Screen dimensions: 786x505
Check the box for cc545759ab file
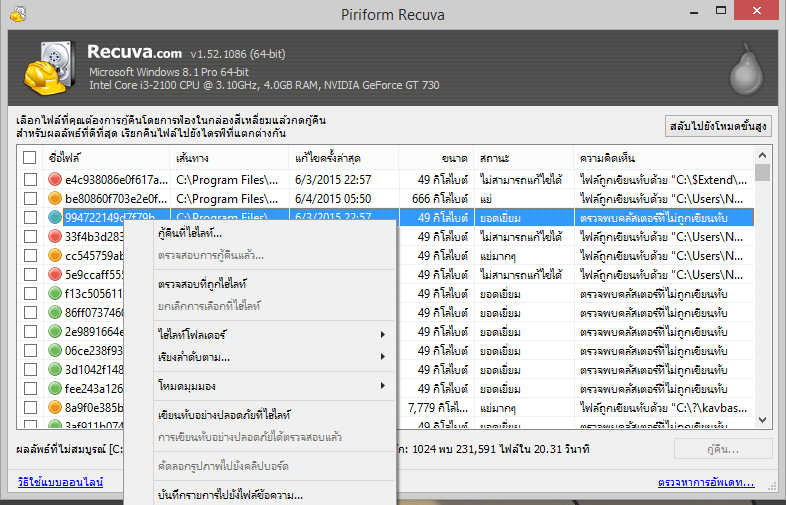coord(31,256)
